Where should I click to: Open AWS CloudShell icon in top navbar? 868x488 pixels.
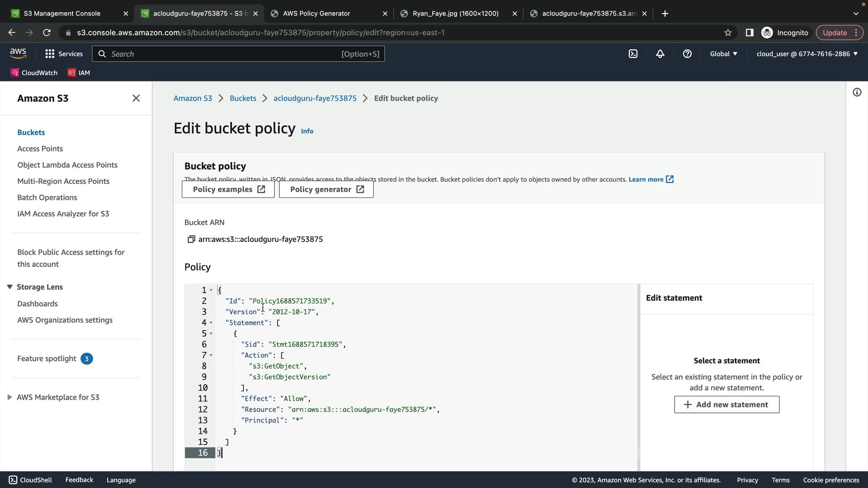[633, 54]
